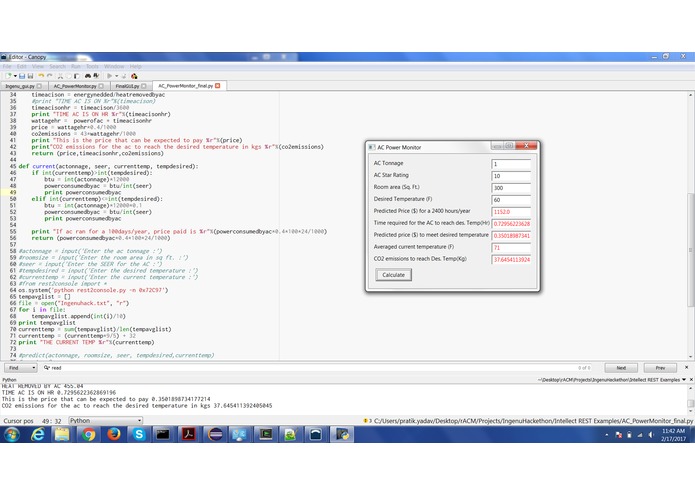Image resolution: width=695 pixels, height=494 pixels.
Task: Click the Cut scissors icon
Action: pyautogui.click(x=61, y=76)
